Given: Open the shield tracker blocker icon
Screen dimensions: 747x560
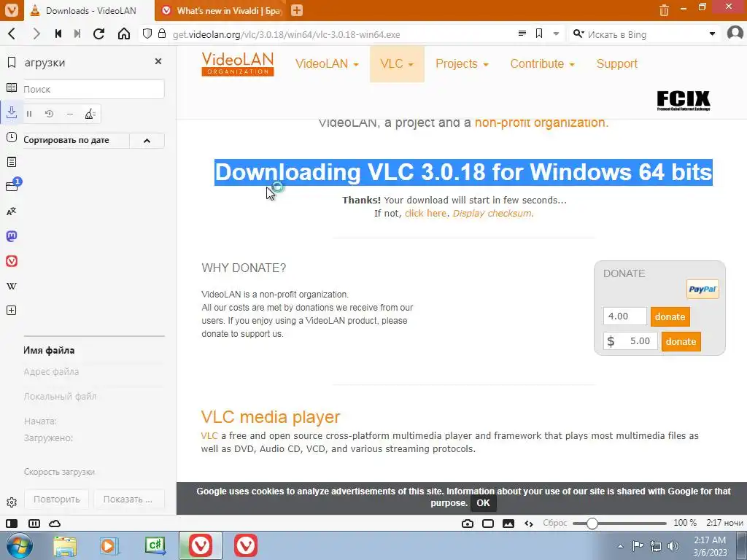Looking at the screenshot, I should pyautogui.click(x=147, y=34).
